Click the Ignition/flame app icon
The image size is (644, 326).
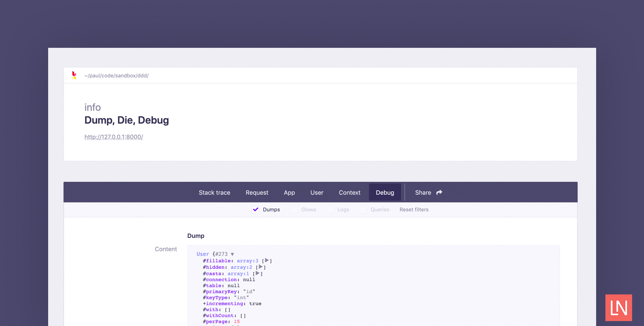(x=74, y=75)
